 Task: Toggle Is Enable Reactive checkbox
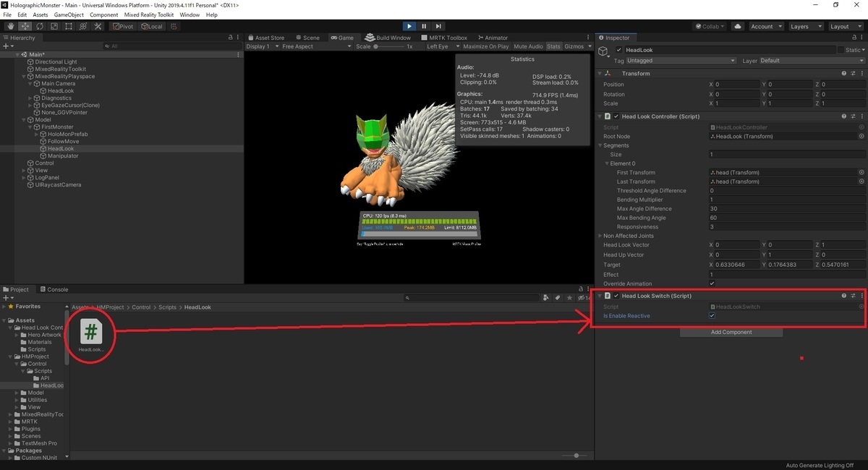(x=712, y=316)
